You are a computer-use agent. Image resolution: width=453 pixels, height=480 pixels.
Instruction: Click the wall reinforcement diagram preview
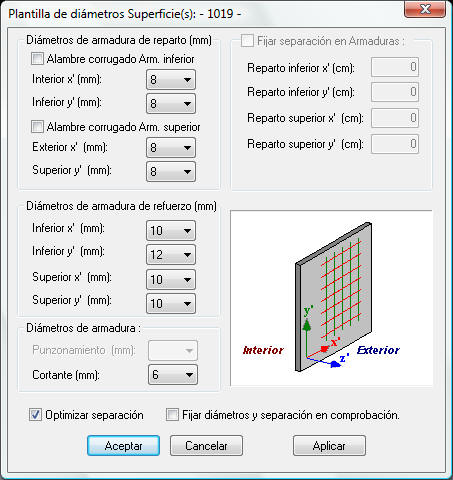pyautogui.click(x=331, y=298)
